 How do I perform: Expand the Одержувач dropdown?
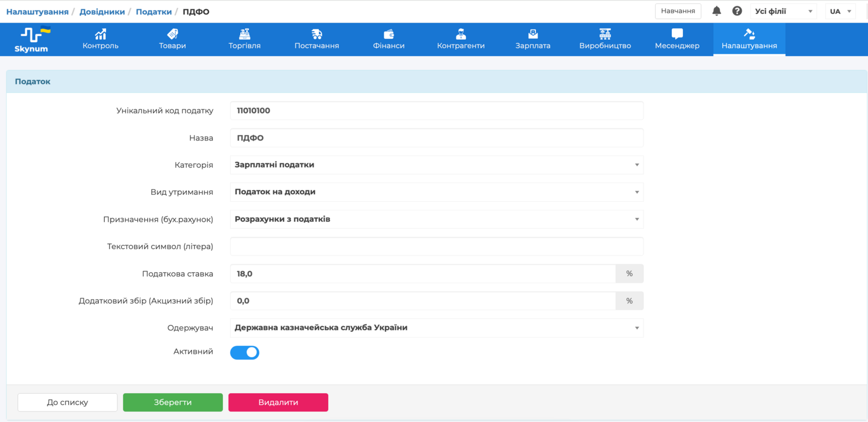tap(436, 328)
